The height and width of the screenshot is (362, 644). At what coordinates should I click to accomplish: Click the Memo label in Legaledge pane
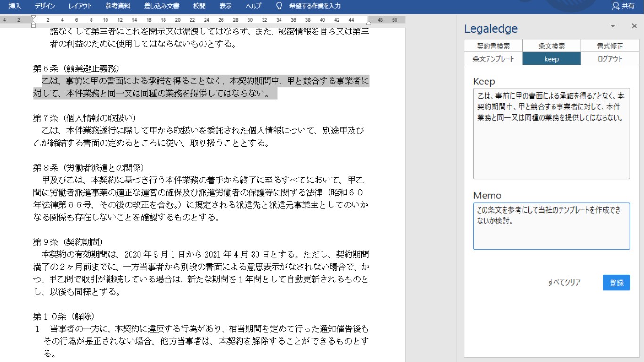click(x=487, y=196)
